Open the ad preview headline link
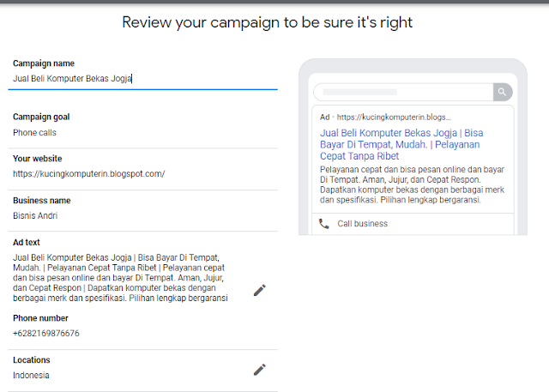 point(401,145)
